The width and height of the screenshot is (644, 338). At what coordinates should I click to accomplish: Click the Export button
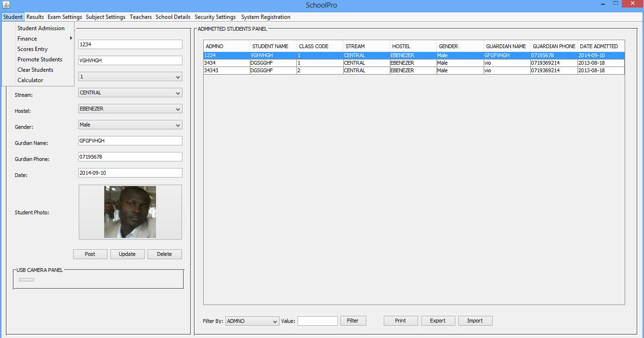pyautogui.click(x=438, y=321)
